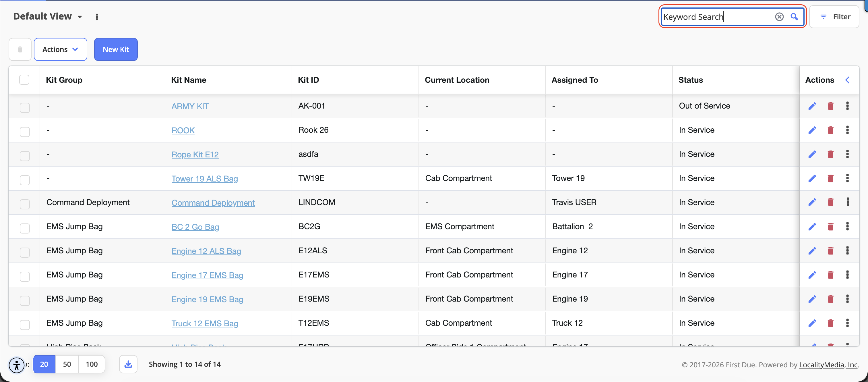Image resolution: width=868 pixels, height=382 pixels.
Task: Open the accessibility widget icon
Action: pyautogui.click(x=17, y=365)
